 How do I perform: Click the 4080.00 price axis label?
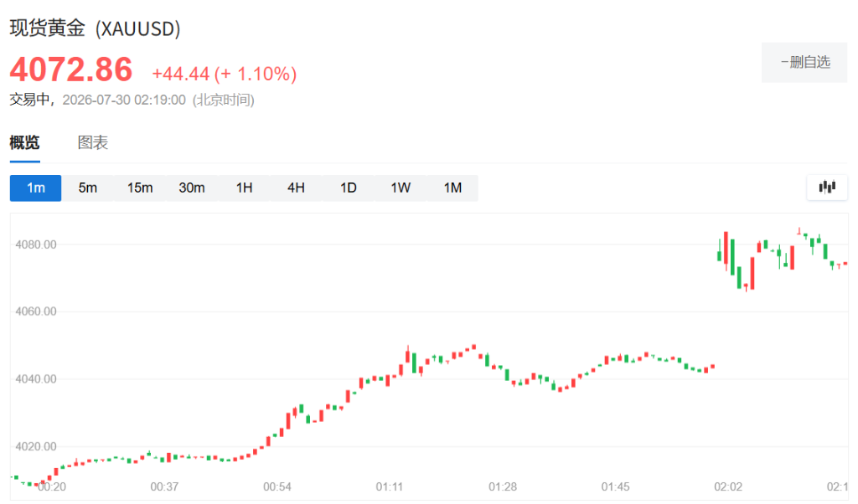[x=36, y=244]
